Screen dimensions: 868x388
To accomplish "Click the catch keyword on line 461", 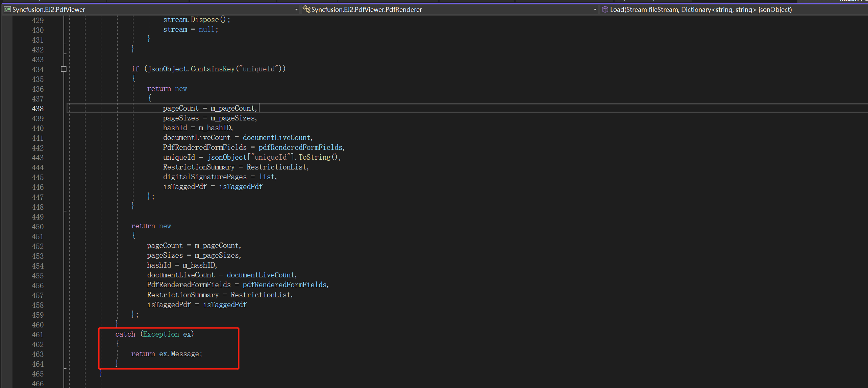I will coord(125,334).
